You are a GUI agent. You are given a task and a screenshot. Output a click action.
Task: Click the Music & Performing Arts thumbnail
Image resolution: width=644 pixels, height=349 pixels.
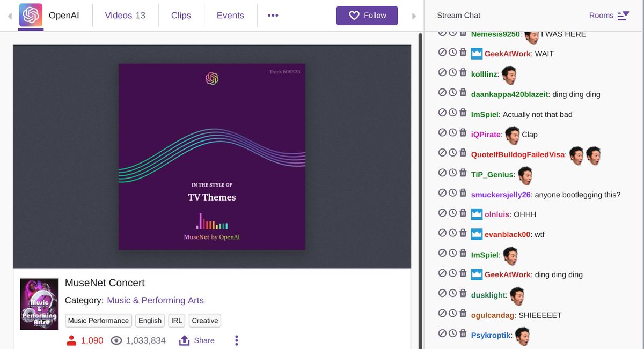pyautogui.click(x=39, y=304)
